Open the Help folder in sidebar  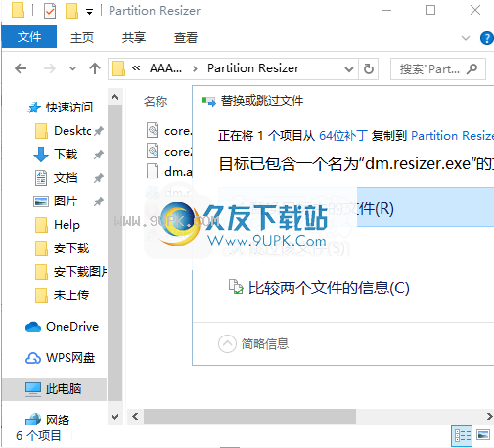tap(58, 225)
